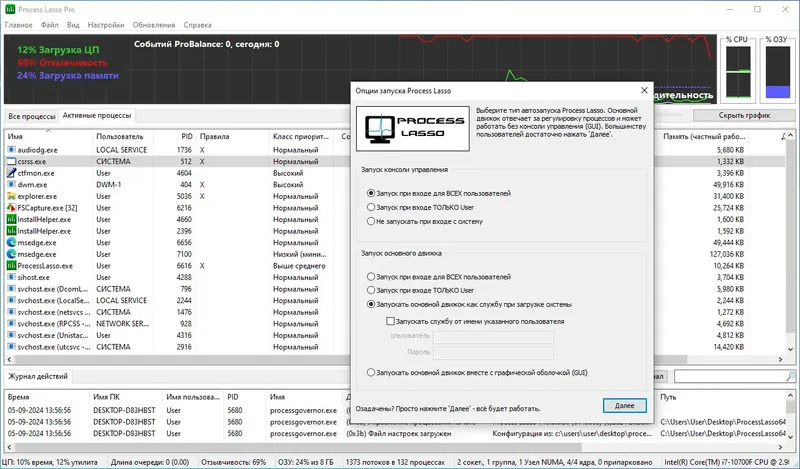Click the svchost.exe (netsvcs icon
The width and height of the screenshot is (800, 469).
[x=11, y=312]
